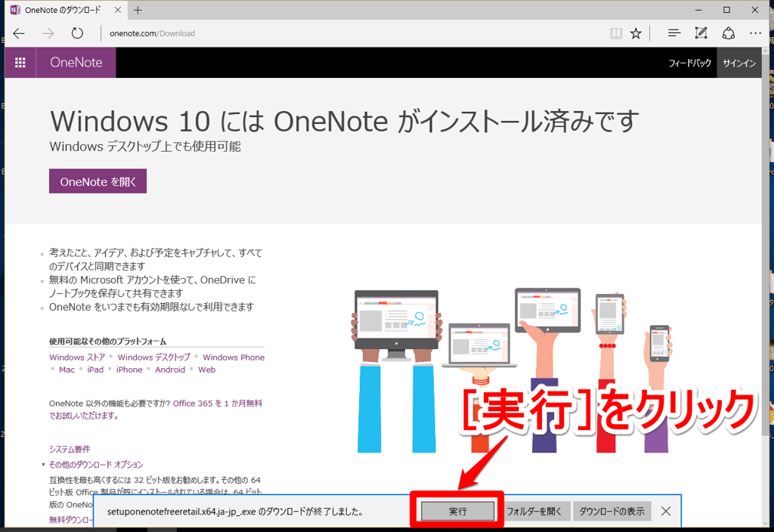Click the onenote.com/Download address bar
This screenshot has height=532, width=774.
click(x=152, y=33)
